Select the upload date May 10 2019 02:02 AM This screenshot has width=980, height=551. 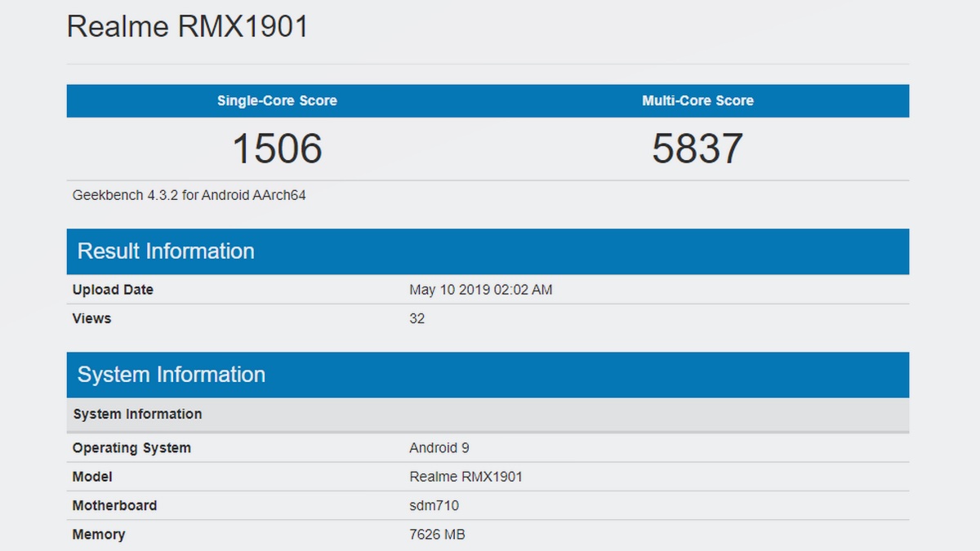pos(481,290)
